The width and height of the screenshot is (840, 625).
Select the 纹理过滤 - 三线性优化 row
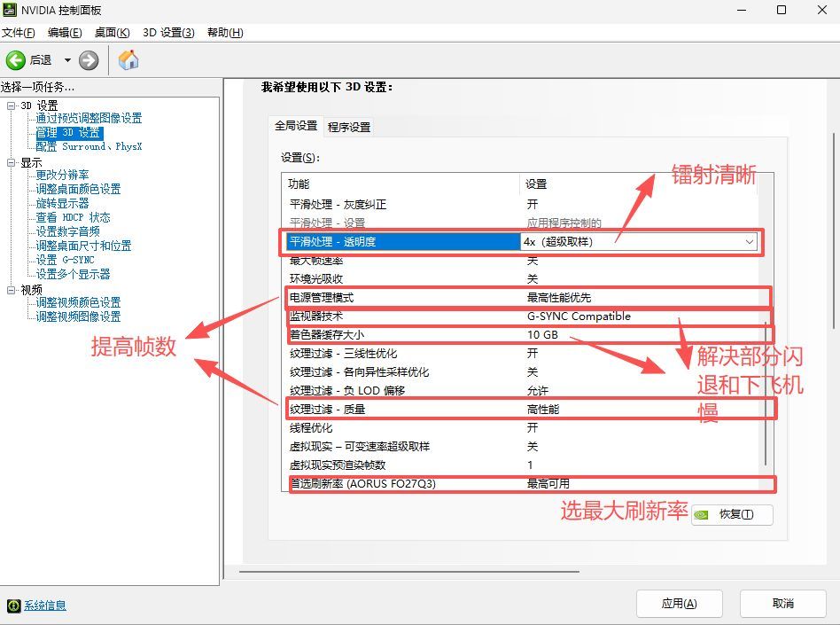pyautogui.click(x=524, y=353)
